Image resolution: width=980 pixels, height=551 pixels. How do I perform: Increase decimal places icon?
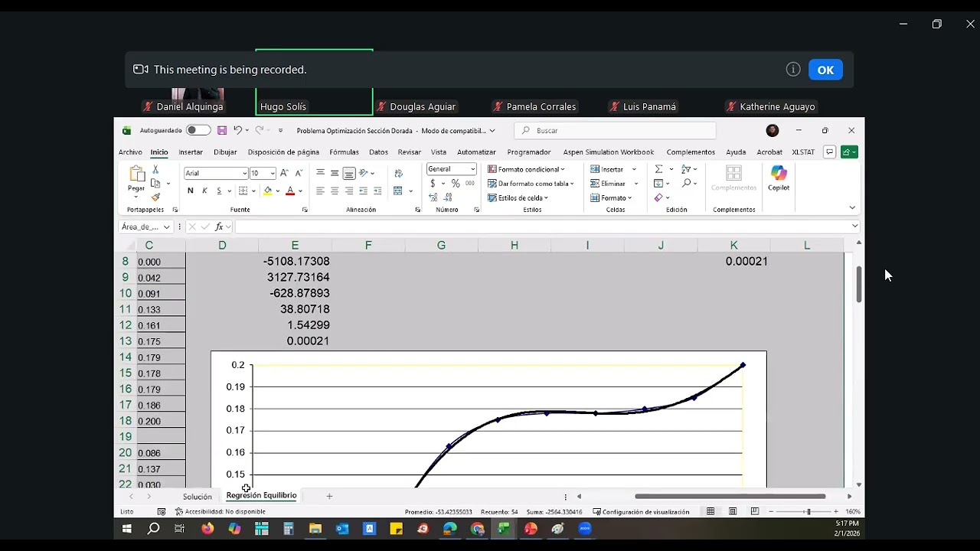click(x=433, y=197)
